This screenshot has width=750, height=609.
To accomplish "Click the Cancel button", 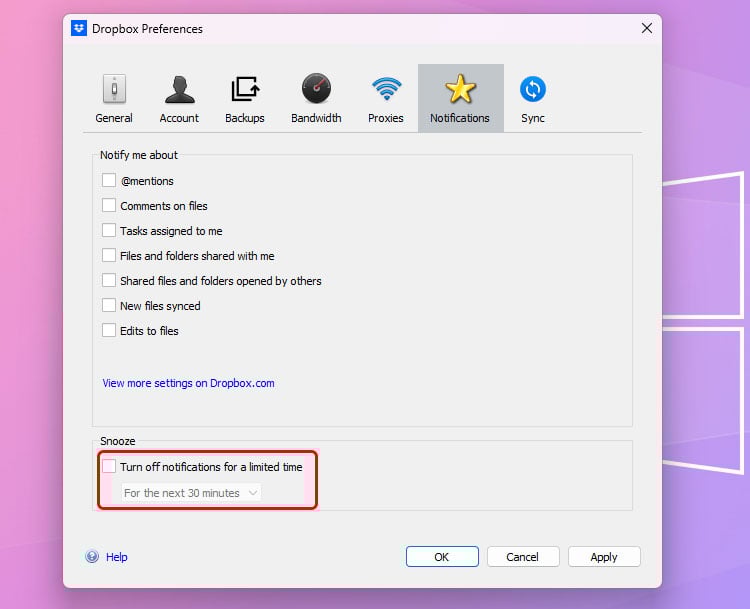I will click(523, 556).
